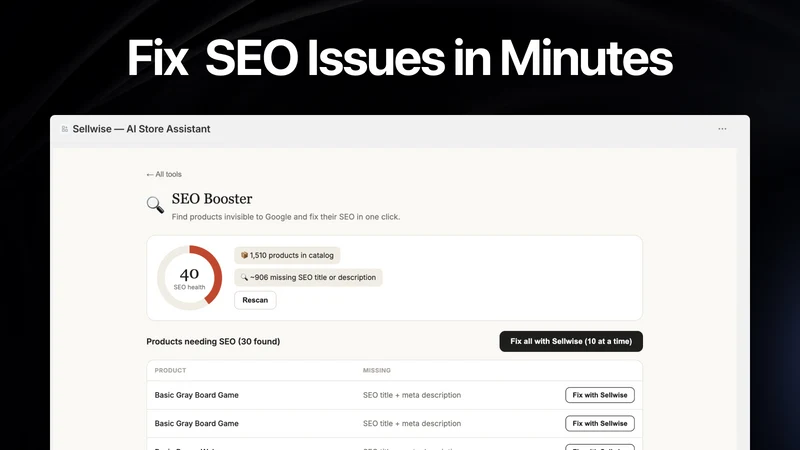Click first row's SEO title + meta description
The image size is (800, 450).
pyautogui.click(x=412, y=395)
